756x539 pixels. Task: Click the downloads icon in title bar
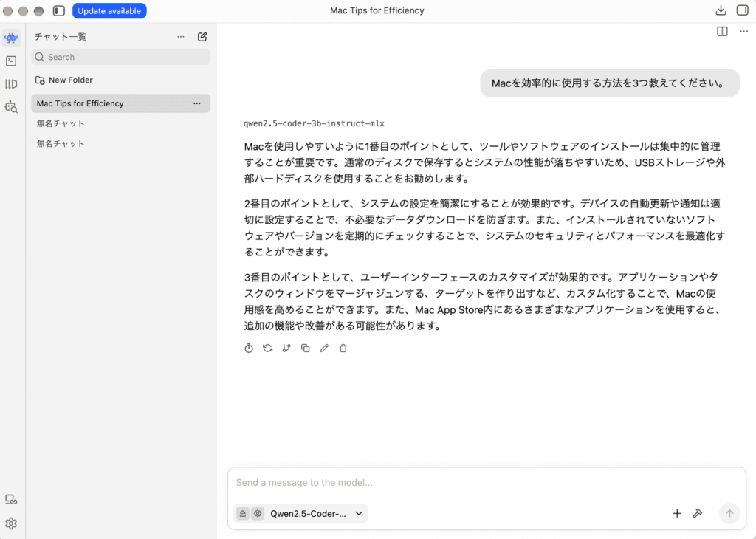721,10
